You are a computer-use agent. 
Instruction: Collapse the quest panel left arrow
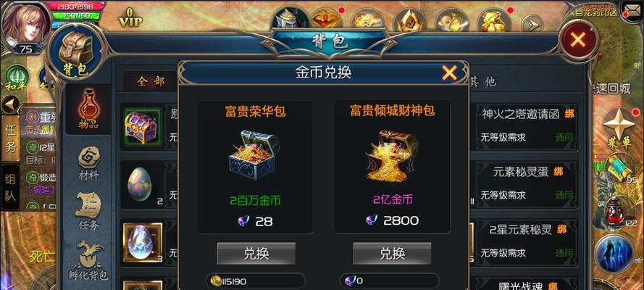11,104
